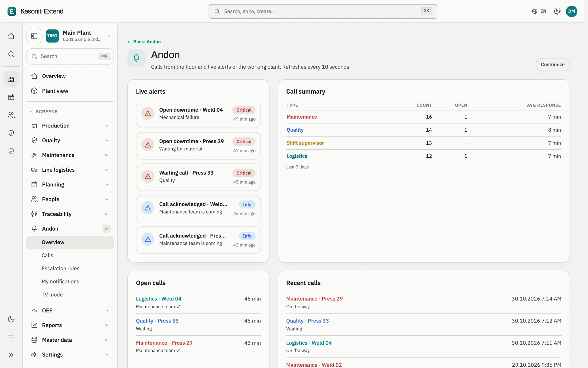Viewport: 588px width, 368px height.
Task: Collapse the Andon section chevron
Action: [107, 229]
